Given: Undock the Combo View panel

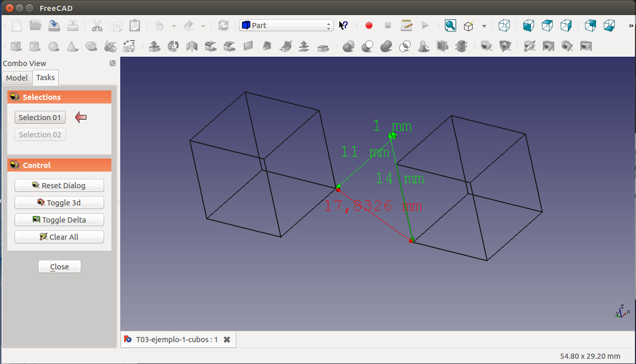Looking at the screenshot, I should pos(112,63).
